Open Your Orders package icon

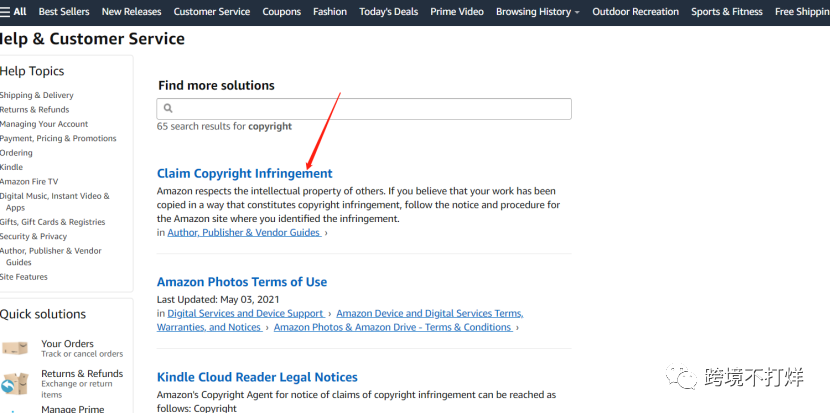click(x=15, y=348)
